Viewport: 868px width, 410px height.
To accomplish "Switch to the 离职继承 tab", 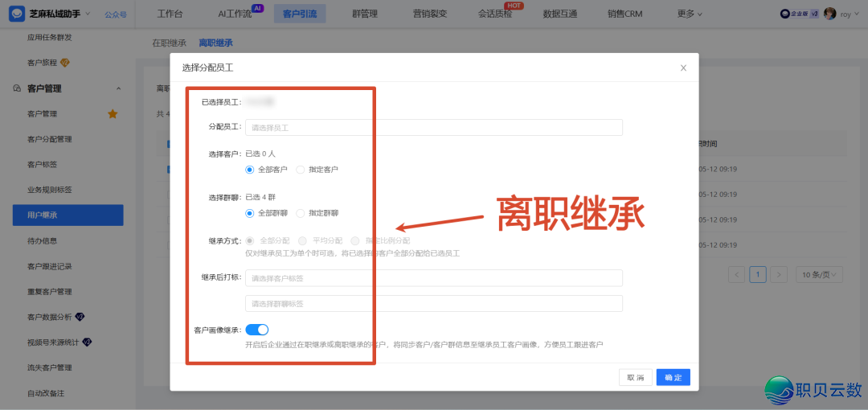I will [216, 43].
